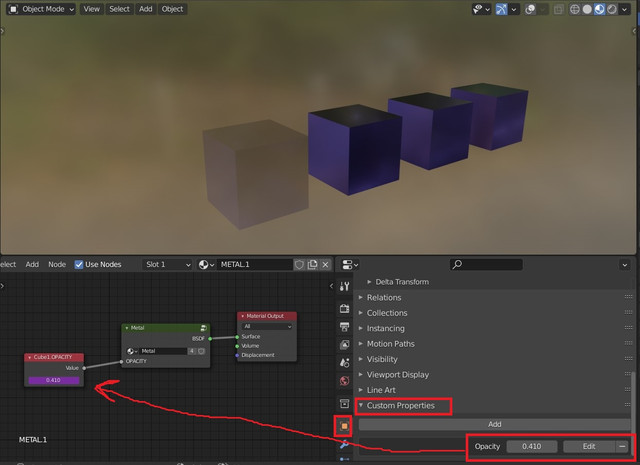The image size is (640, 465).
Task: Open the properties editor type dropdown
Action: point(349,265)
